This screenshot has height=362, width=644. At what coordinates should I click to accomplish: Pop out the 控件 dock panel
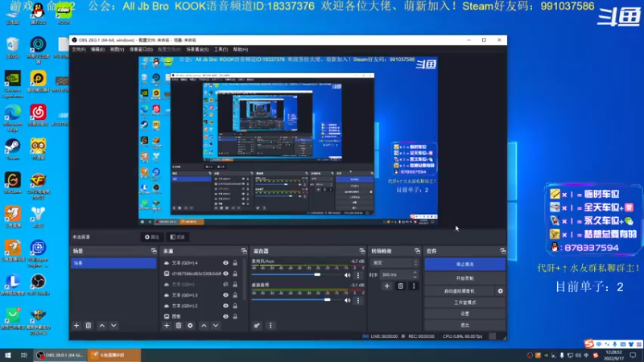502,251
